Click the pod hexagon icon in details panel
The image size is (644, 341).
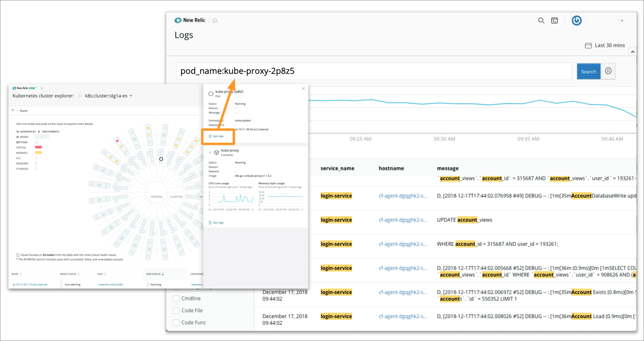(211, 94)
